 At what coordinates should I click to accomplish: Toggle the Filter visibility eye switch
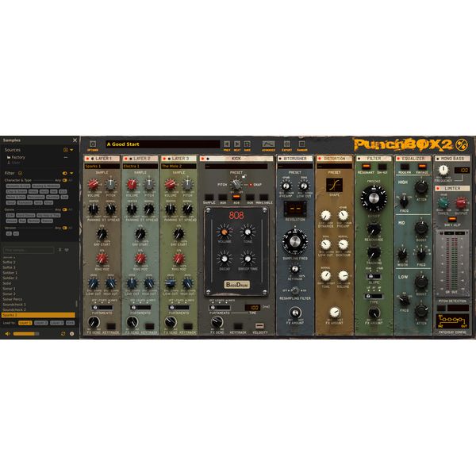pos(65,173)
